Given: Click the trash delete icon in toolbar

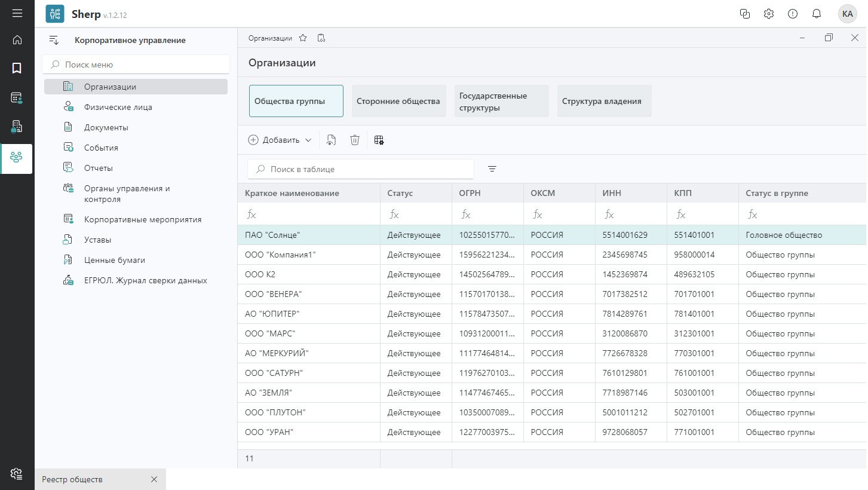Looking at the screenshot, I should [x=354, y=140].
